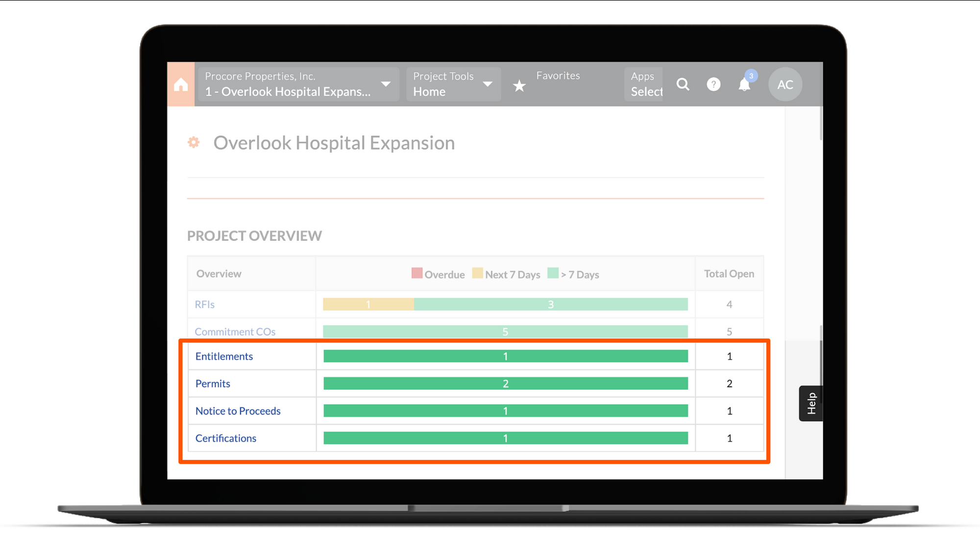
Task: Open the project settings gear icon
Action: tap(194, 143)
